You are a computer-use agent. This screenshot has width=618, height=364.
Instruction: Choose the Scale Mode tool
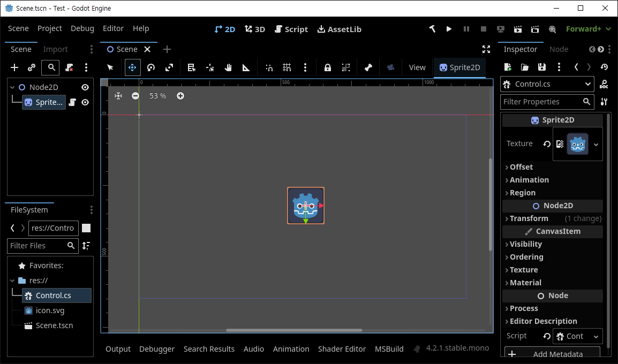(169, 67)
